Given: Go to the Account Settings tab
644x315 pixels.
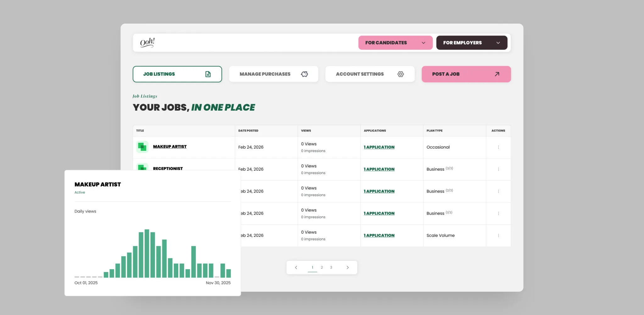Looking at the screenshot, I should point(370,74).
